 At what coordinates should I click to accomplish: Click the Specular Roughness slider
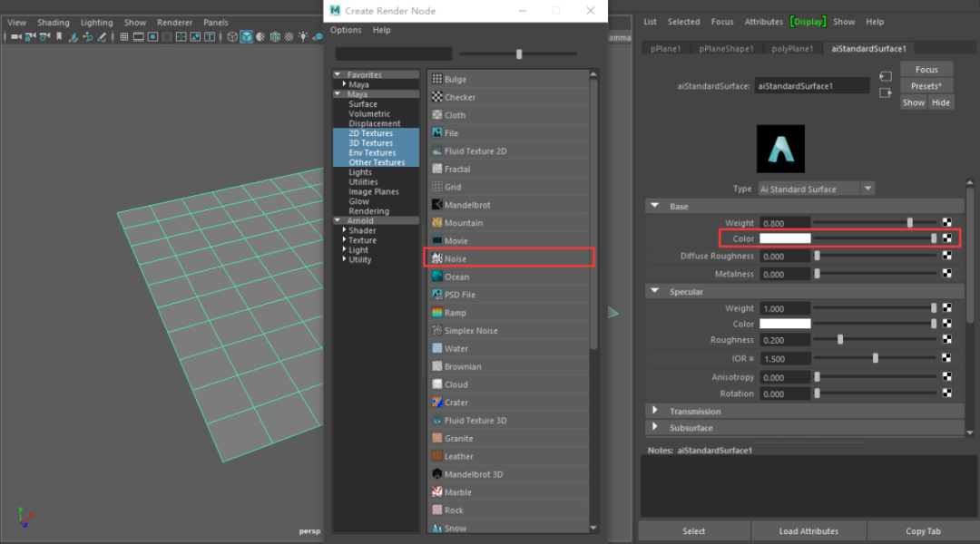(875, 339)
